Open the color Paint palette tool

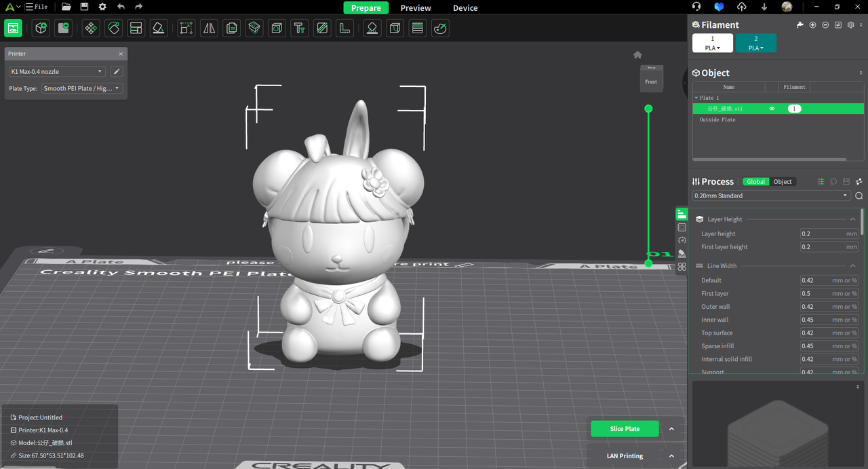tap(440, 29)
